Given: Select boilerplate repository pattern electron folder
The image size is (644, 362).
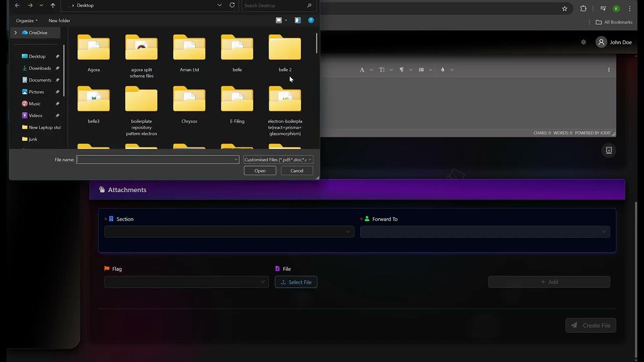Looking at the screenshot, I should coord(141,111).
